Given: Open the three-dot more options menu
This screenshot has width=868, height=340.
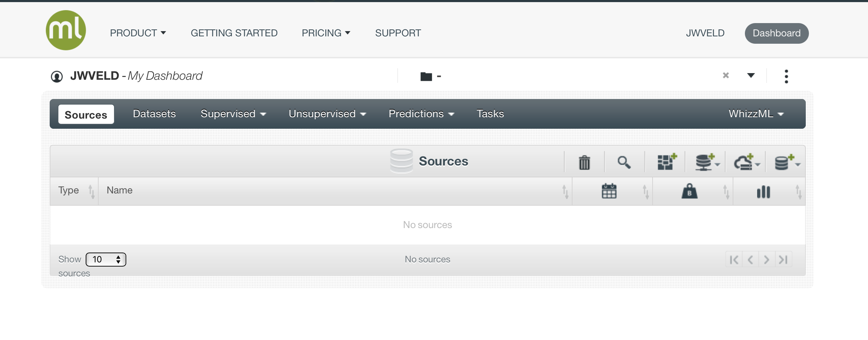Looking at the screenshot, I should click(786, 76).
